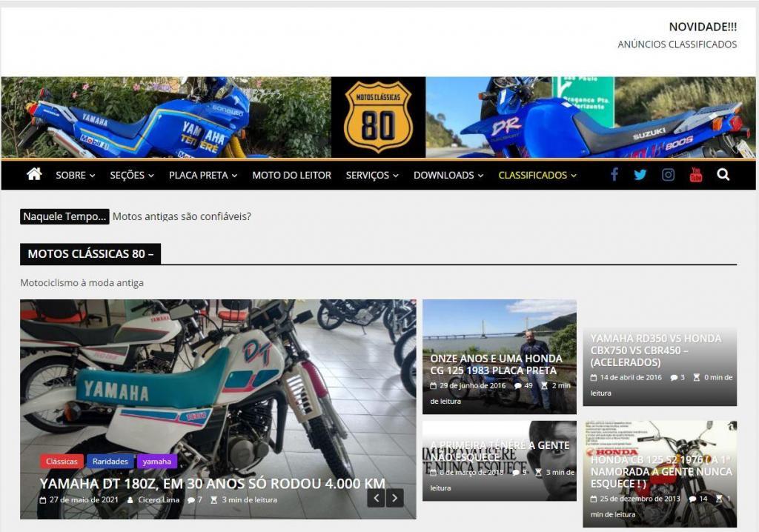759x532 pixels.
Task: Expand the Placa Preta menu
Action: click(203, 176)
